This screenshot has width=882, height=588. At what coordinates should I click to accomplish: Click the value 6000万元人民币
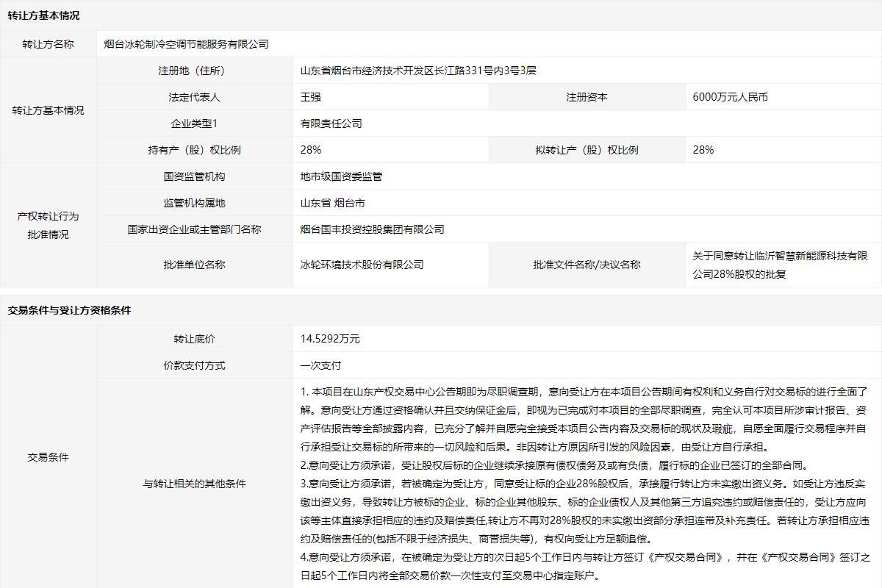click(731, 97)
